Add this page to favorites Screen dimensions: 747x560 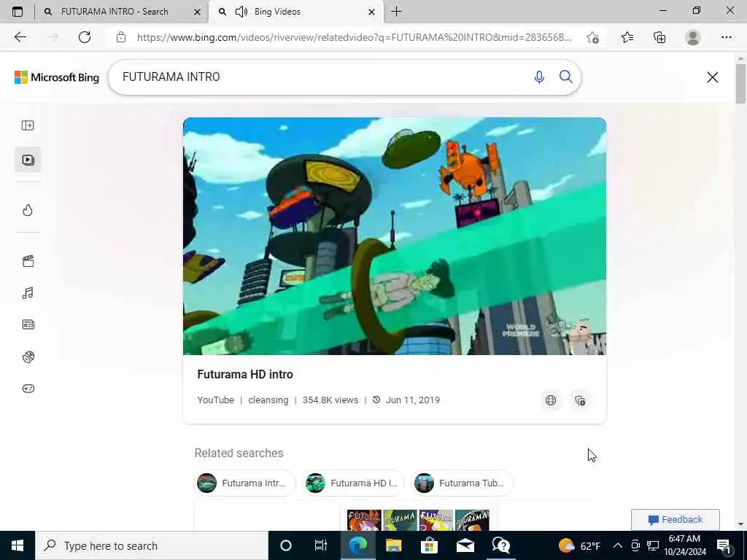pos(592,37)
